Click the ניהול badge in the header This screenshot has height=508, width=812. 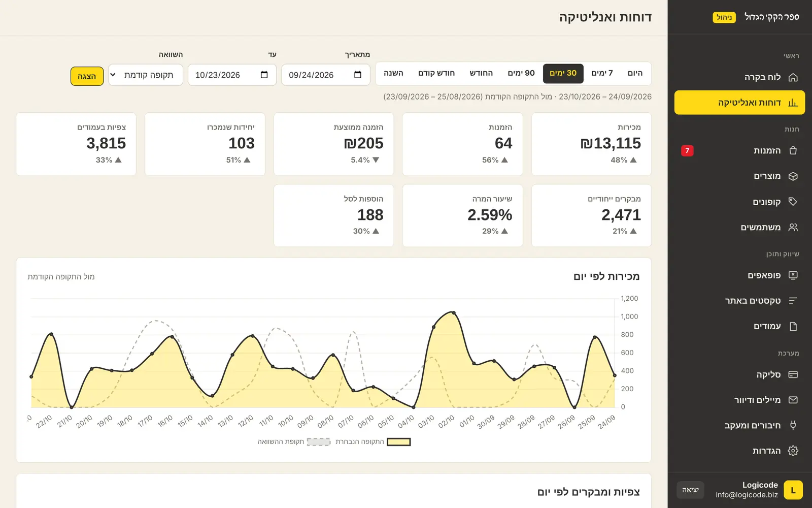[x=724, y=17]
